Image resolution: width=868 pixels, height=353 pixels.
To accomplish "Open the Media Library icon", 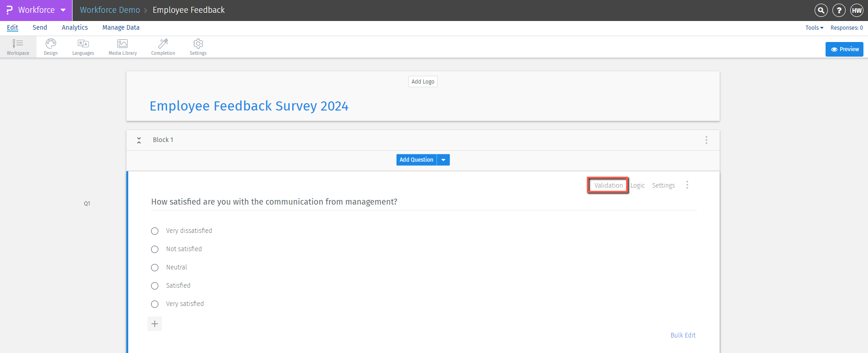I will 122,44.
